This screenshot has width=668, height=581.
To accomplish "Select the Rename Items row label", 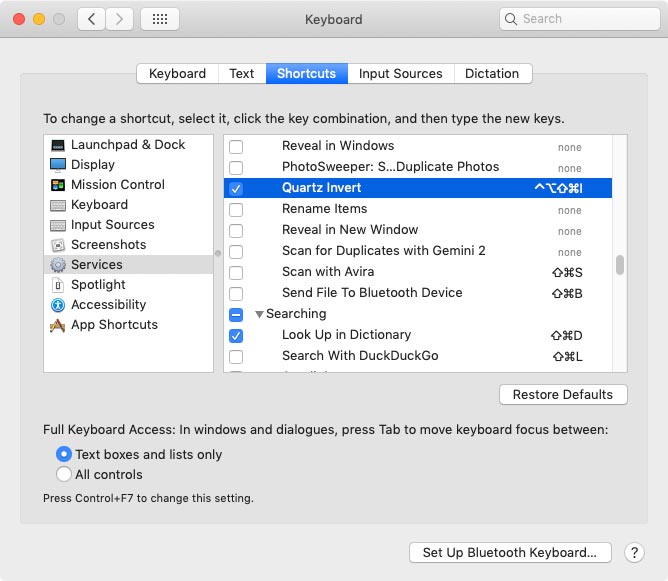I will [x=325, y=209].
